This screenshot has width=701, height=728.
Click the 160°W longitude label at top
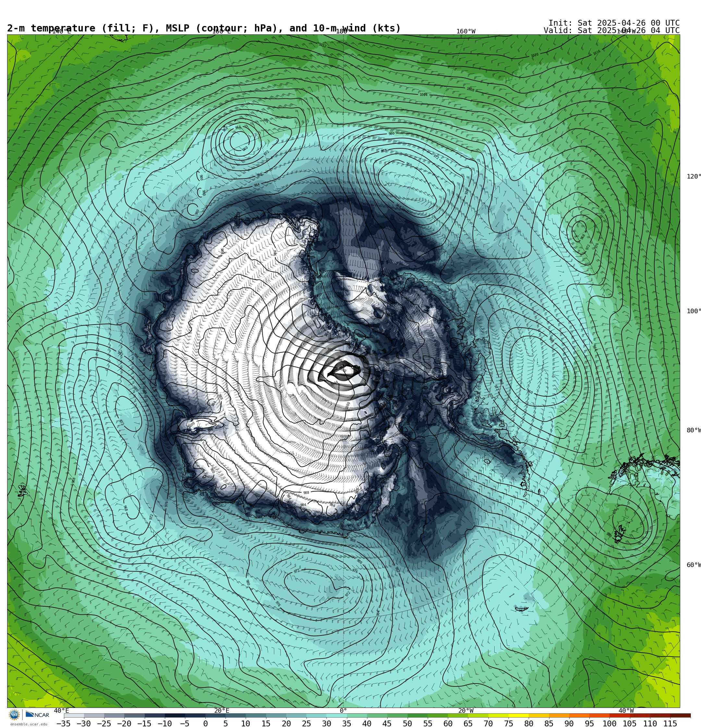pyautogui.click(x=466, y=31)
